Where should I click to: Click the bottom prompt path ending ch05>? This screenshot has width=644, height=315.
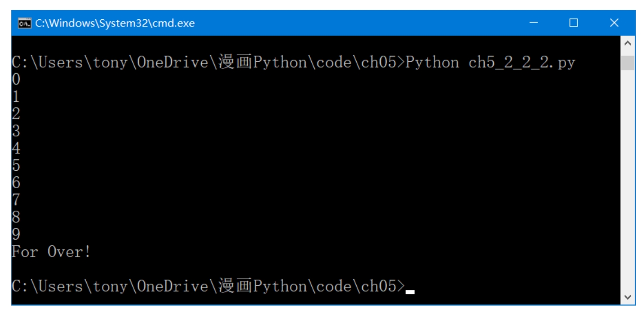(208, 286)
